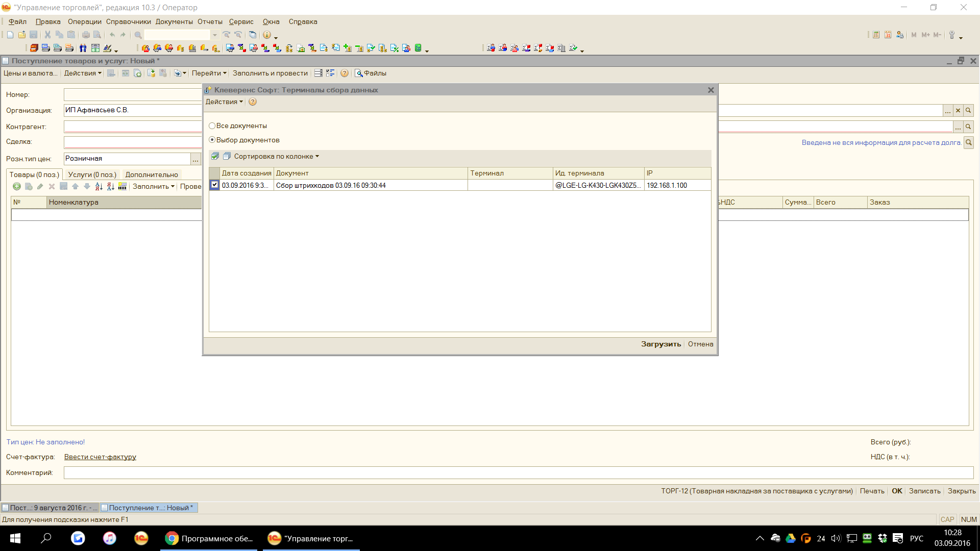Click the yellow info icon in main toolbar
The width and height of the screenshot is (980, 551).
pyautogui.click(x=266, y=35)
